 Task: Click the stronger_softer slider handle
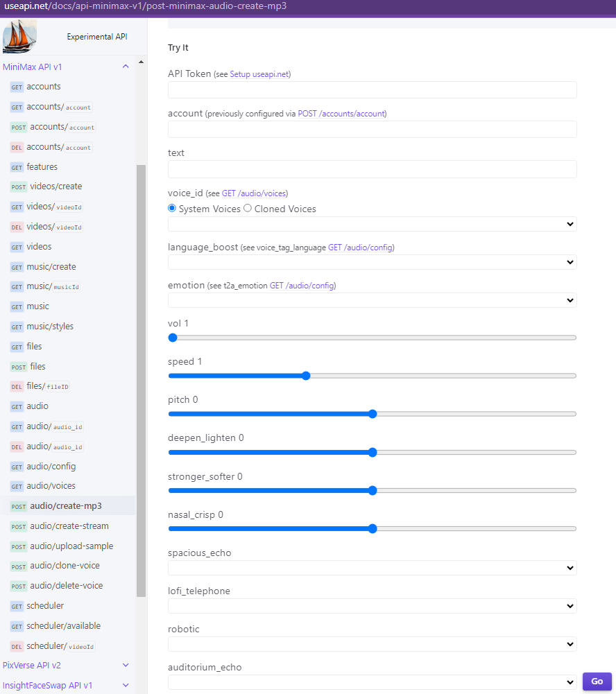click(373, 490)
